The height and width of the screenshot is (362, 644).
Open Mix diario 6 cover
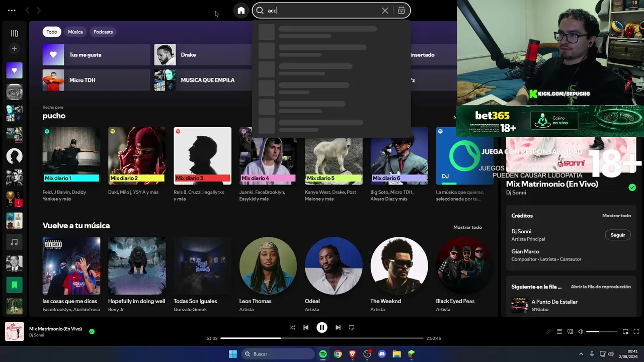pos(399,161)
